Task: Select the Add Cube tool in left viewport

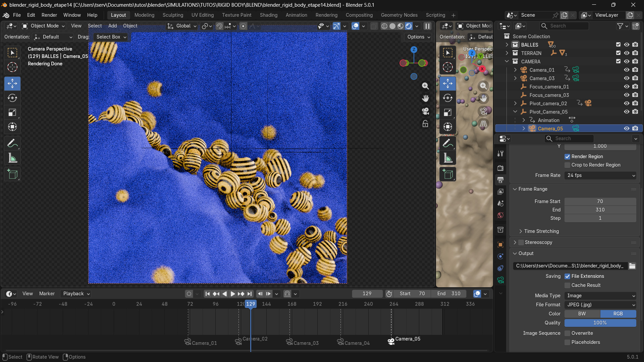Action: click(12, 174)
